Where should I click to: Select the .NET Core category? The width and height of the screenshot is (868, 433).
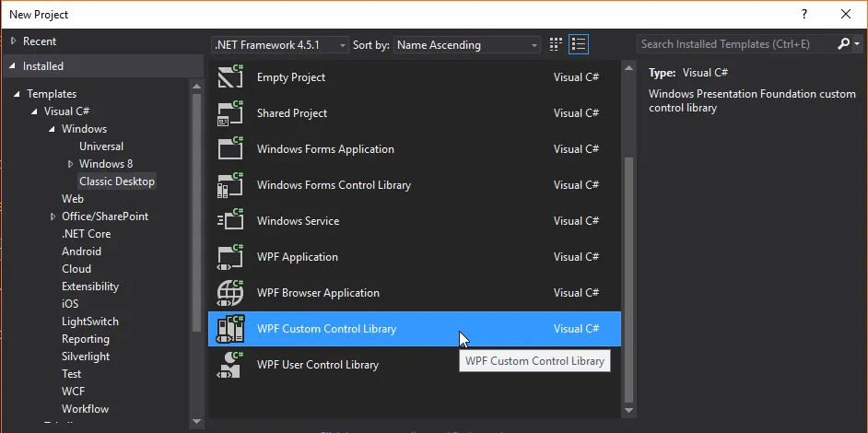(x=86, y=234)
